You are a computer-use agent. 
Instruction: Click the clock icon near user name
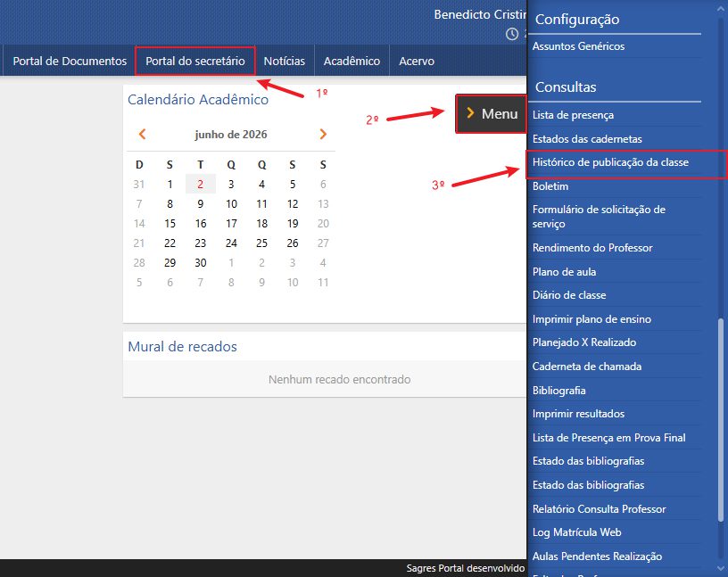click(x=511, y=34)
